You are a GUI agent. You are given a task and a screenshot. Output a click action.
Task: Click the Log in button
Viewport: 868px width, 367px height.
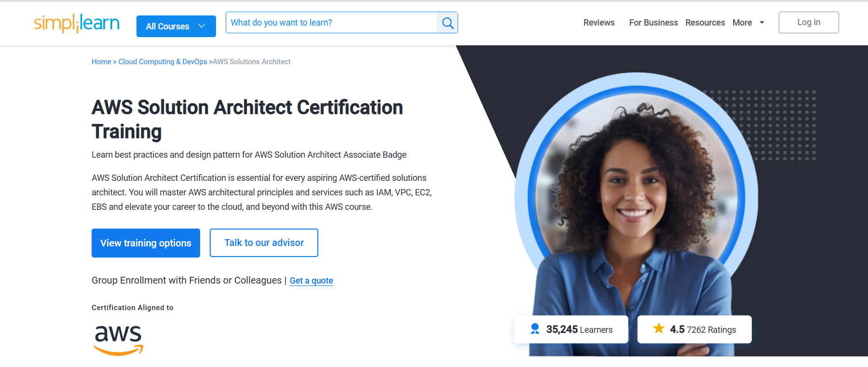point(809,22)
